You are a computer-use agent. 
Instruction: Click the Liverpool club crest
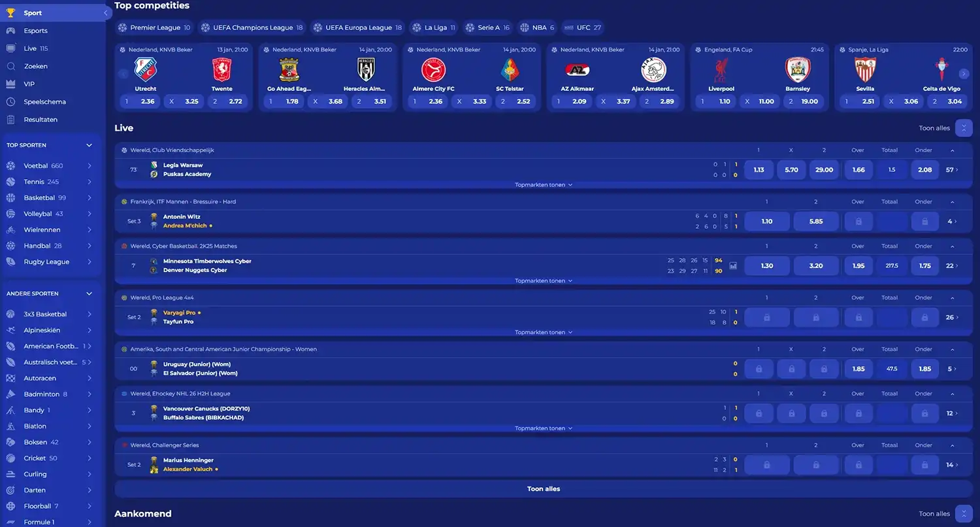(721, 69)
